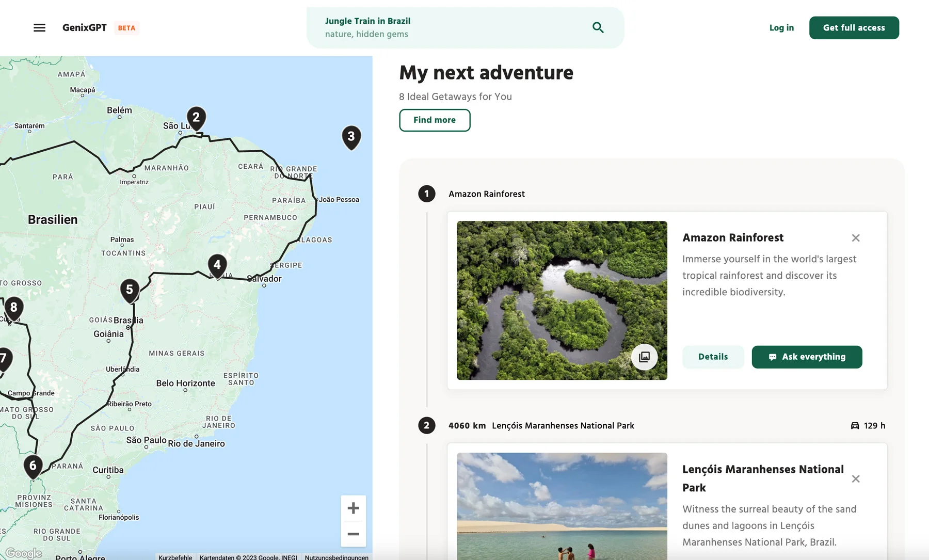Select map pin number 4
The width and height of the screenshot is (929, 560).
(217, 266)
